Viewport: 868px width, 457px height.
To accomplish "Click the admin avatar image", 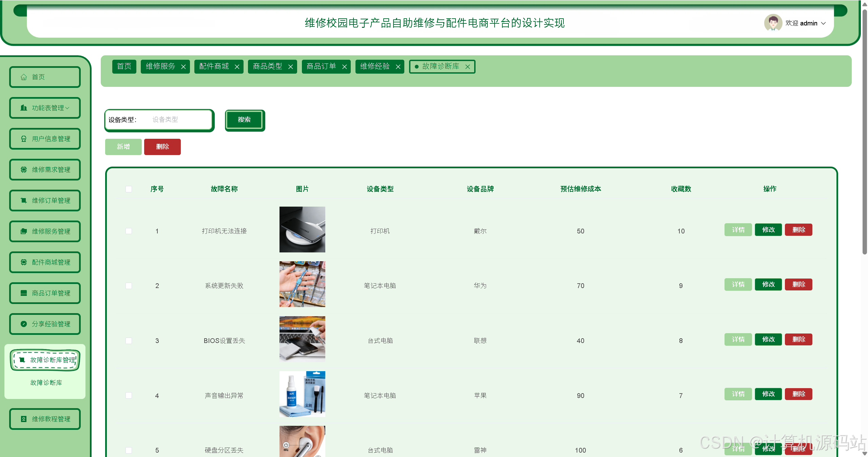I will click(773, 23).
